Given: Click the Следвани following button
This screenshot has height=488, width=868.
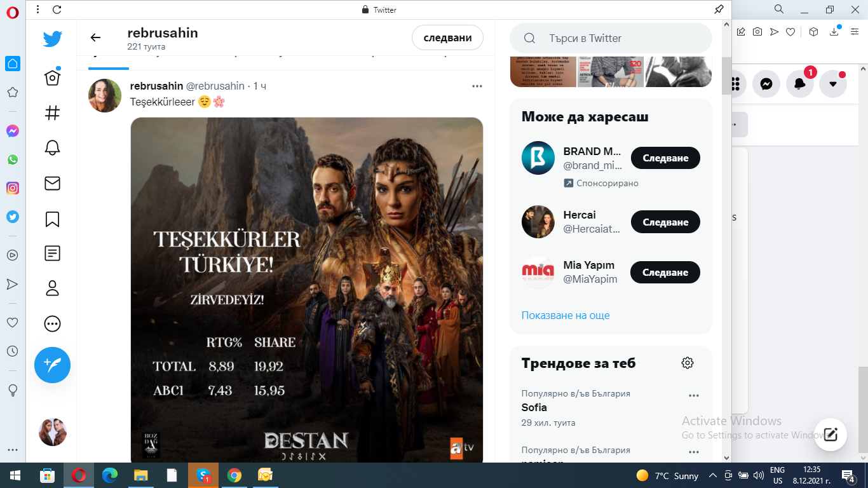Looking at the screenshot, I should (447, 38).
